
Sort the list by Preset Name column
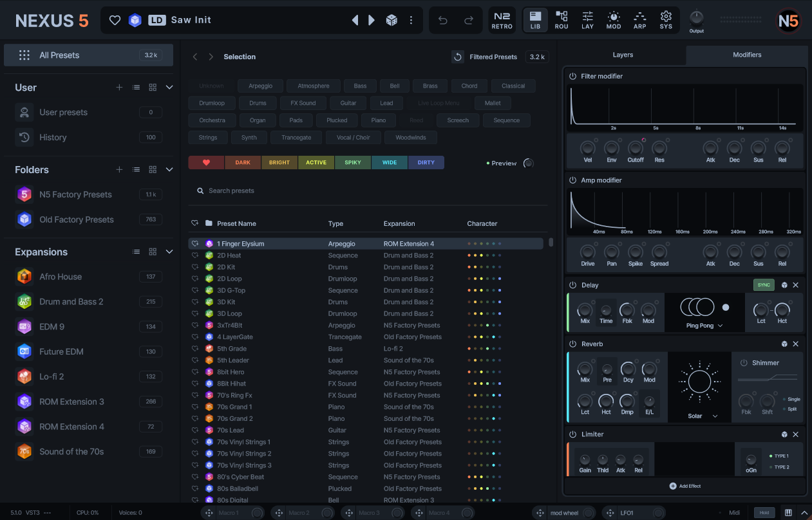coord(236,223)
